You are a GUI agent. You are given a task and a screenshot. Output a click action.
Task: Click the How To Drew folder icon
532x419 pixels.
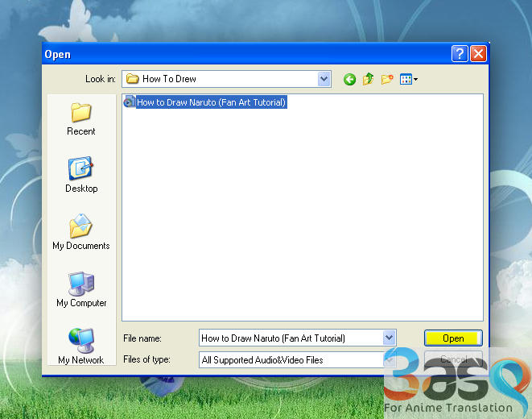pyautogui.click(x=132, y=79)
